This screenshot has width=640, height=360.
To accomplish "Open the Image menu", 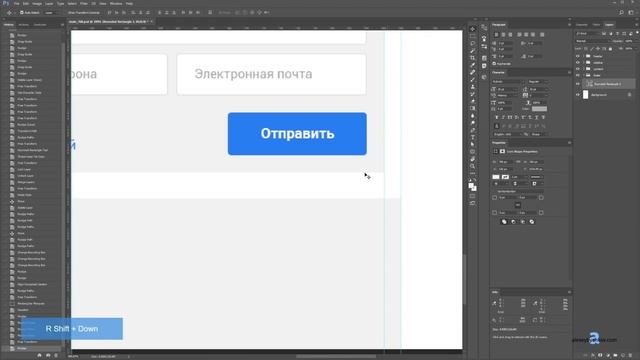I will [x=37, y=4].
